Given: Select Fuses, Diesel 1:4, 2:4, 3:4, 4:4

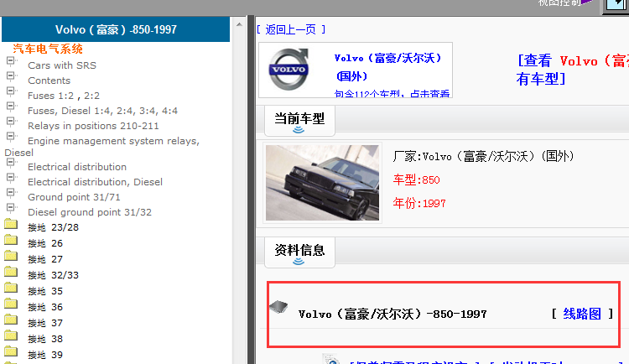Looking at the screenshot, I should pyautogui.click(x=102, y=111).
